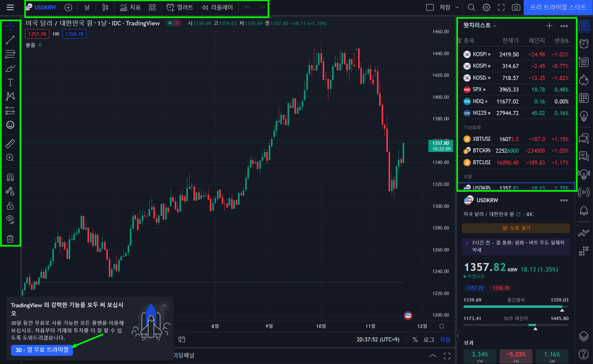Add symbol to watchlist with plus
This screenshot has height=364, width=593.
(549, 26)
